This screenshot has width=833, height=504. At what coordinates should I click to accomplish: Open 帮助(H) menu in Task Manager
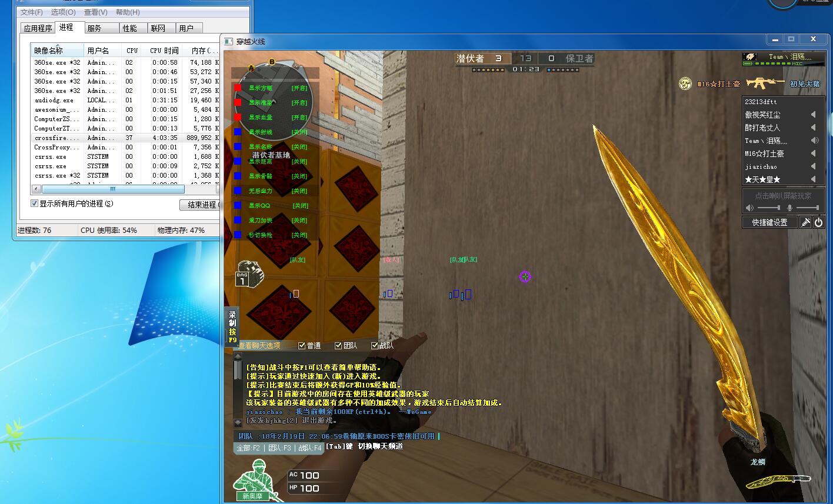(x=128, y=12)
